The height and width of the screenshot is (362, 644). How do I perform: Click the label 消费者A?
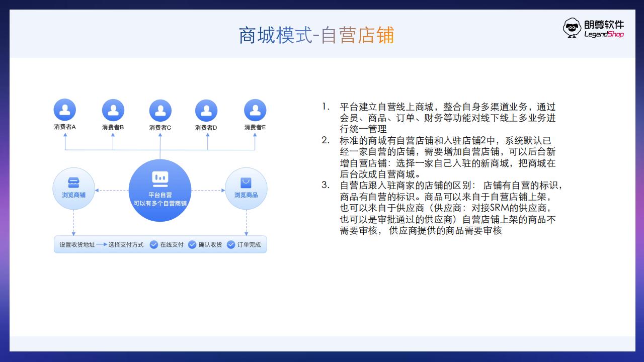pos(65,127)
